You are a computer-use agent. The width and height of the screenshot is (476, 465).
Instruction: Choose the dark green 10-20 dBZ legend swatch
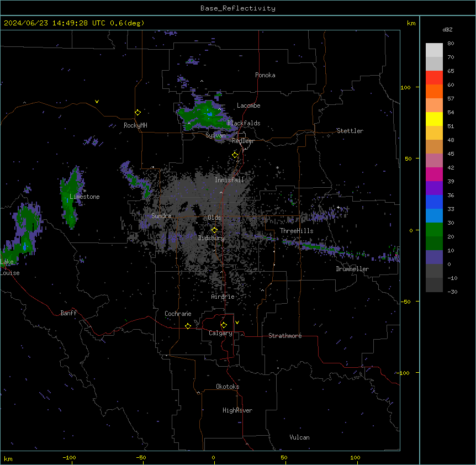tap(434, 244)
